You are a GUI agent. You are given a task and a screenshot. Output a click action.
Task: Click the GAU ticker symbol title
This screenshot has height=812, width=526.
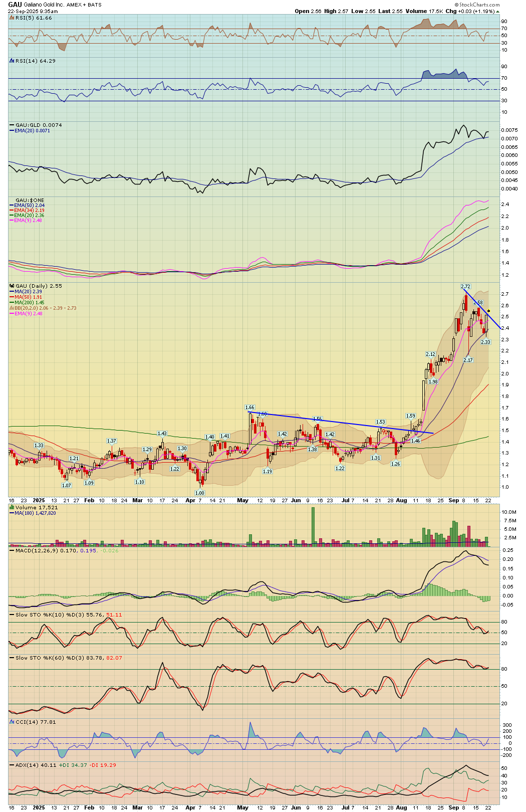click(15, 5)
